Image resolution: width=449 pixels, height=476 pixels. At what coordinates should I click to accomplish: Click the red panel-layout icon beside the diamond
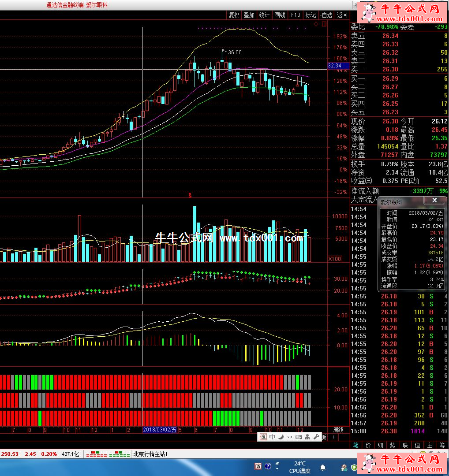[323, 24]
